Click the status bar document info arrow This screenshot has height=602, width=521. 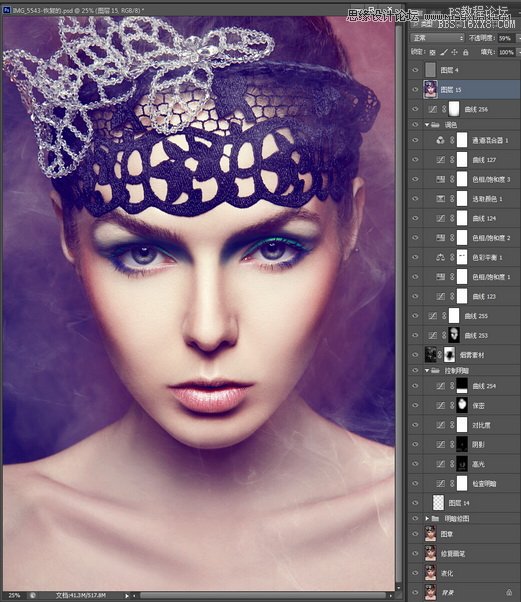click(127, 595)
